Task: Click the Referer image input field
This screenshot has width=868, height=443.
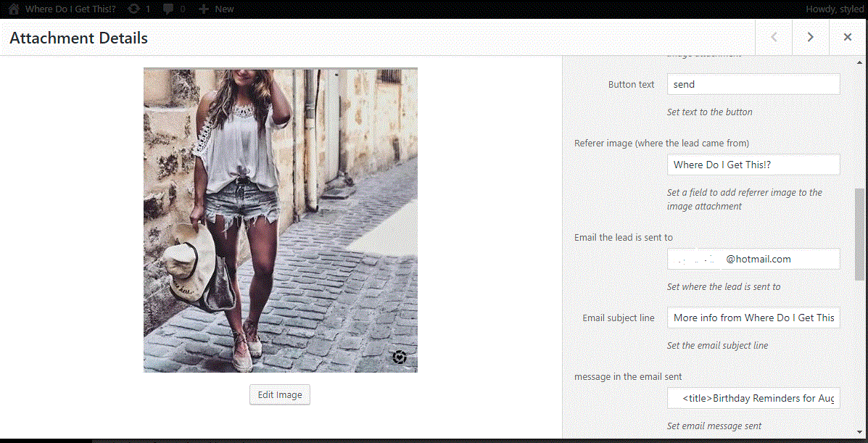Action: (x=753, y=165)
